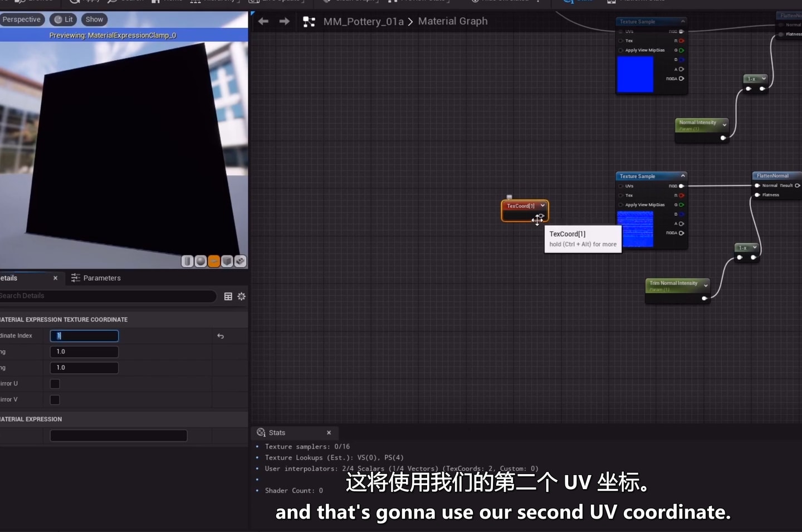Click lower 1-x node input pin

740,257
